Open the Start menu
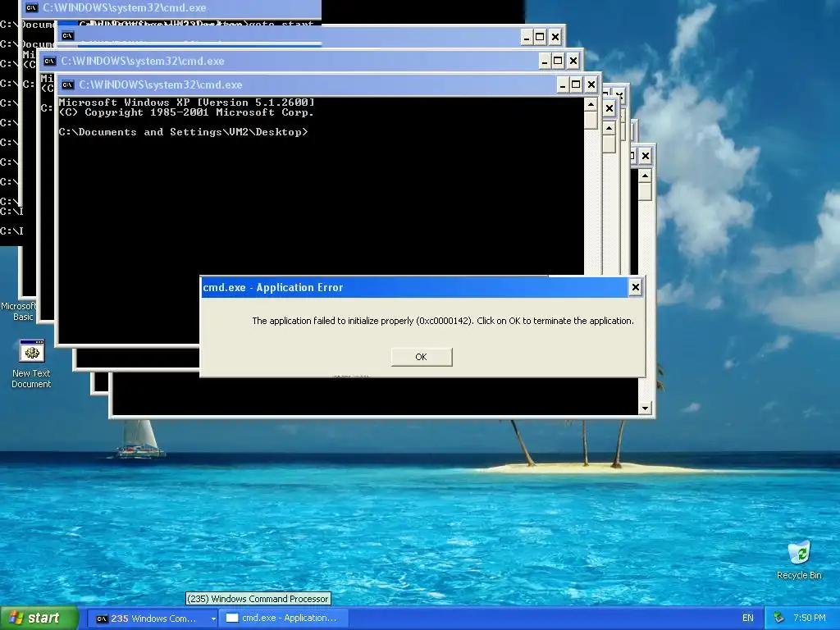The width and height of the screenshot is (840, 630). 39,619
